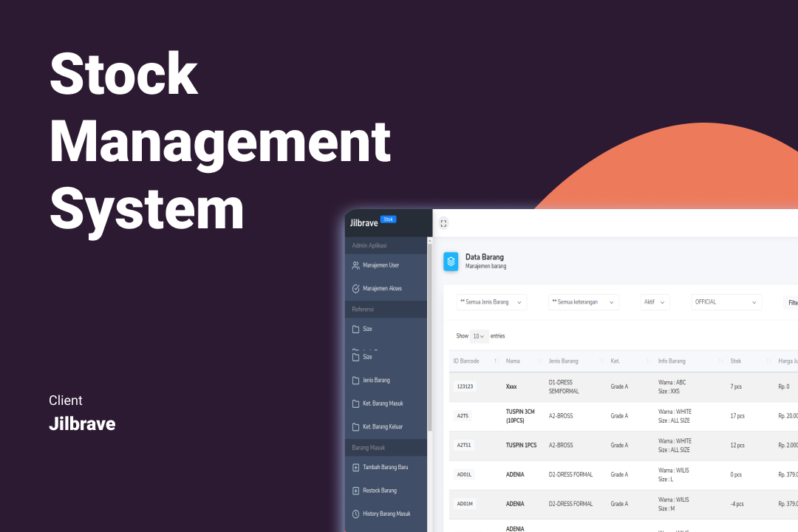
Task: Open Ket. Barang Masuk sidebar item
Action: (382, 404)
